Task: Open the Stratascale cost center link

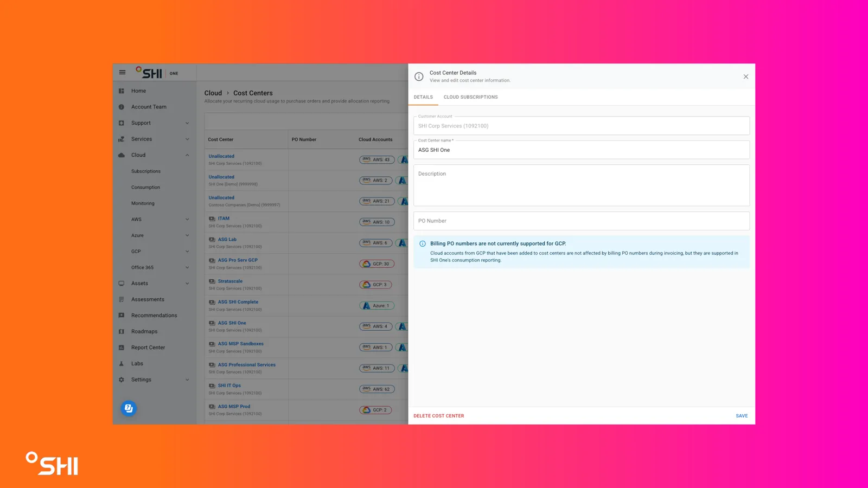Action: [x=230, y=281]
